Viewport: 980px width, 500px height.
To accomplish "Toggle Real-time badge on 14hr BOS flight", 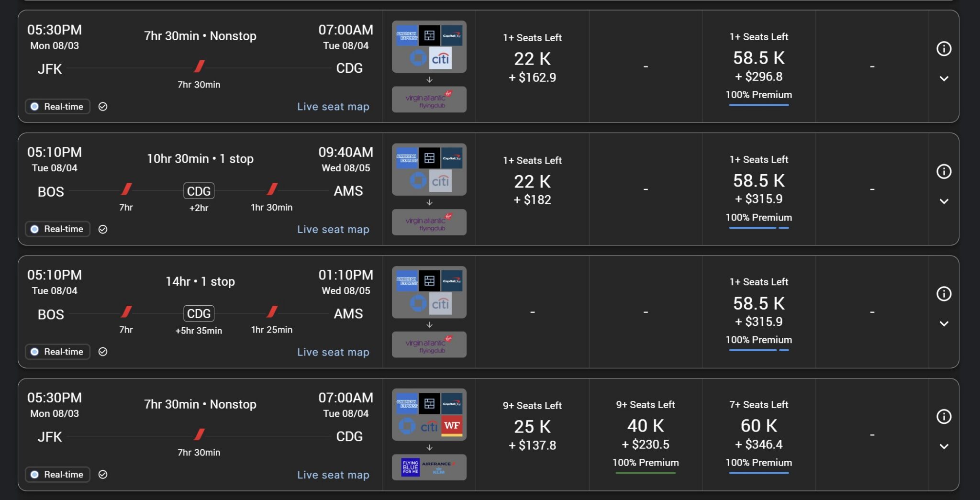I will click(57, 352).
